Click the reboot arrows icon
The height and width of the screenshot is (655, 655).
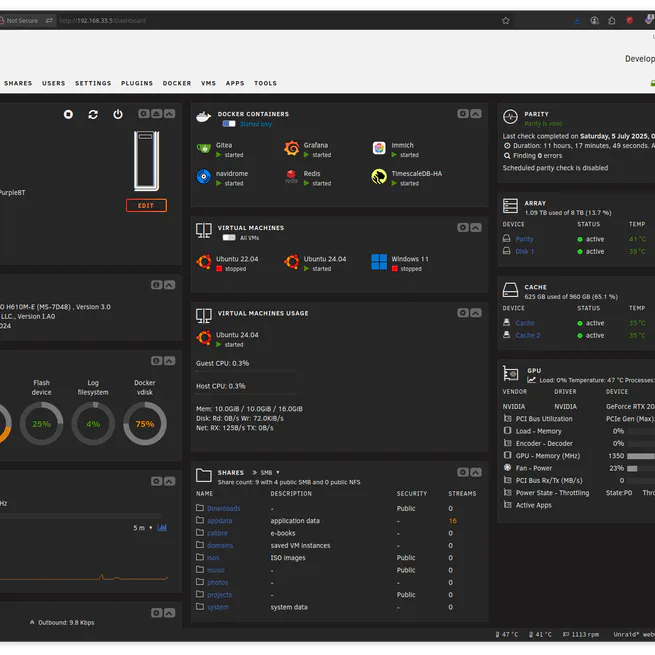[93, 114]
